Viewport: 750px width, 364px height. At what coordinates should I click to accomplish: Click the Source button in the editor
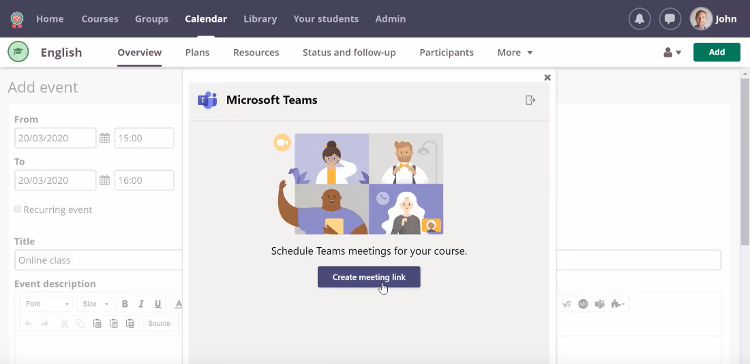click(159, 324)
